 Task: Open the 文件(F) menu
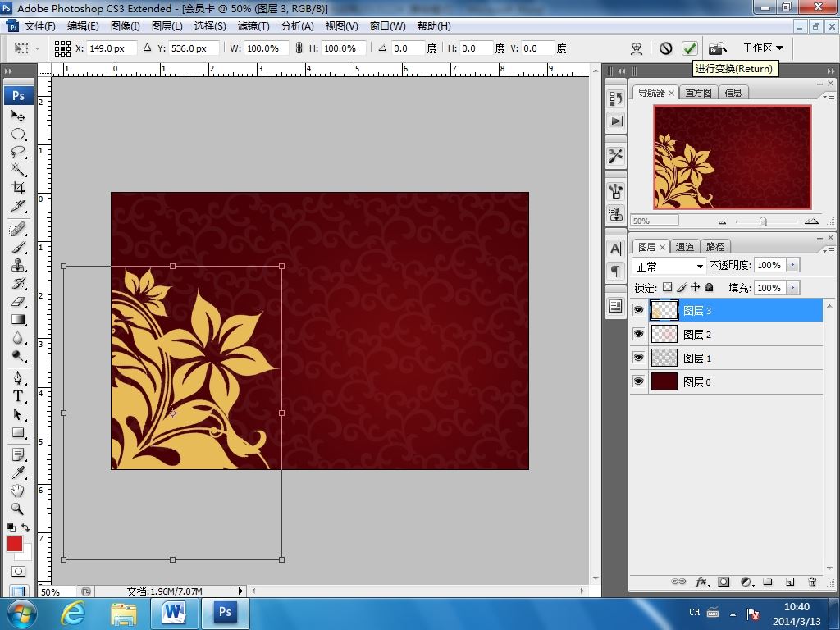coord(39,26)
